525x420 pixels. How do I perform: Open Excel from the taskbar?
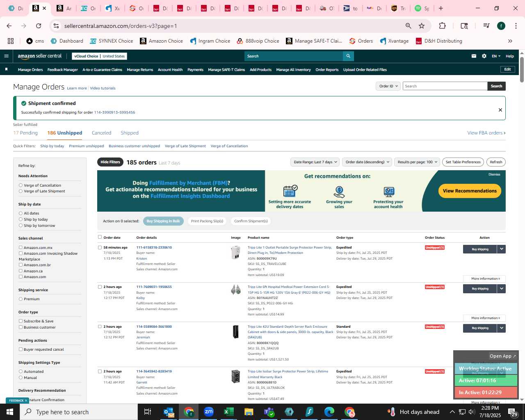click(228, 412)
